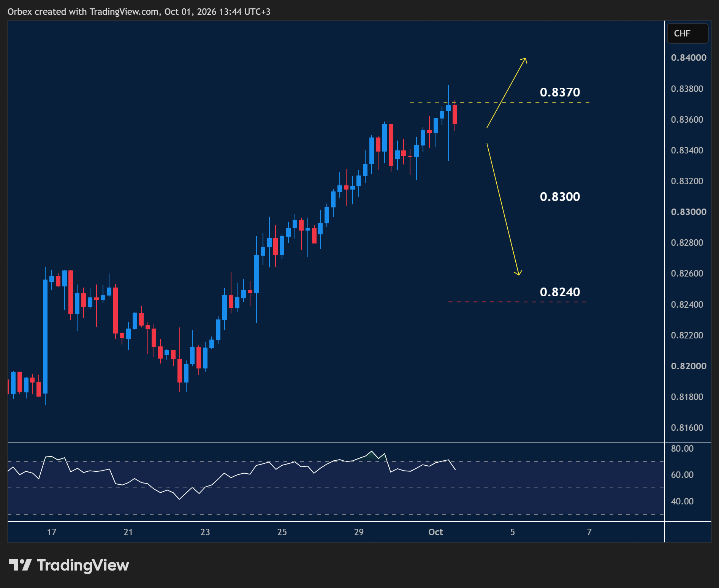Click the 0.83200 price axis label
The image size is (719, 588).
point(687,181)
